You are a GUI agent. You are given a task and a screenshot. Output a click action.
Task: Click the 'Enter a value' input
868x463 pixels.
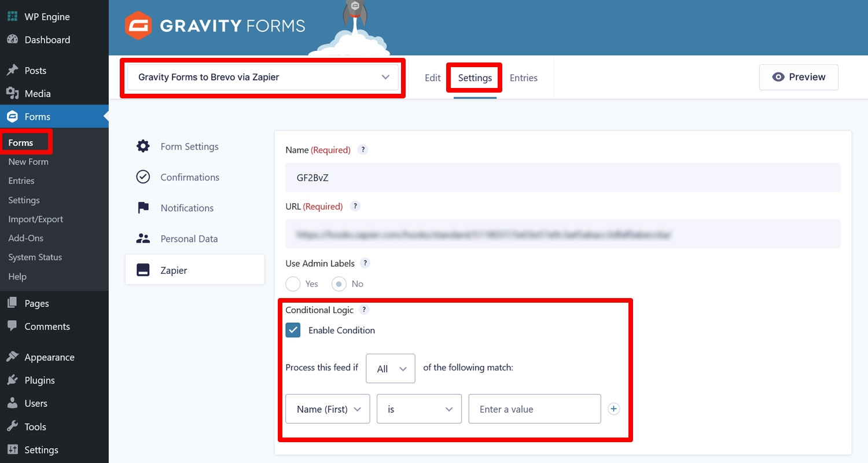pos(535,409)
